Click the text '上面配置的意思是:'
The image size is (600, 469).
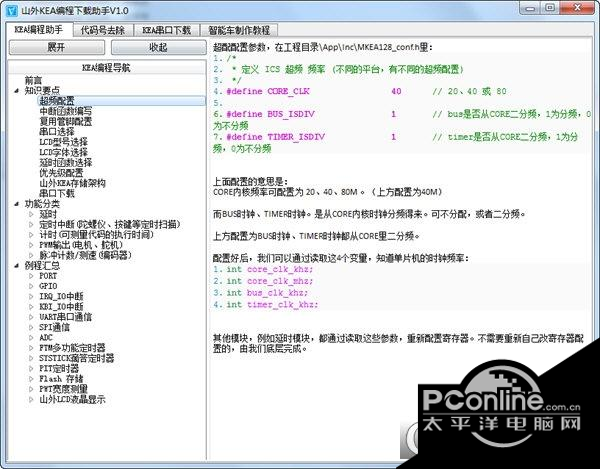coord(250,181)
